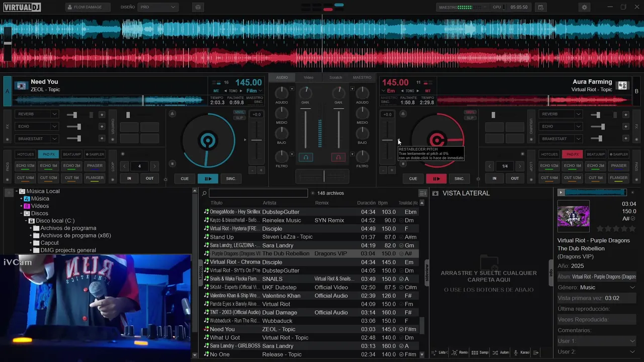Toggle MT master tempo on deck B

coord(429,91)
